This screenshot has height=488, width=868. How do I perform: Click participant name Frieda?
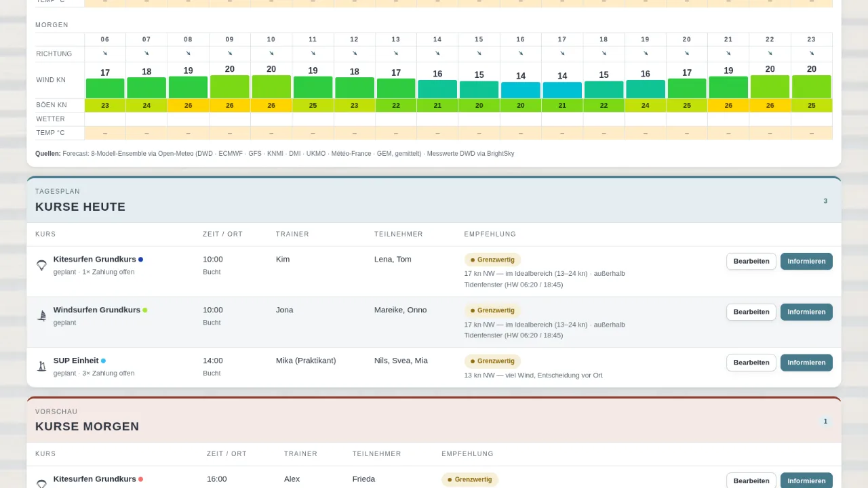point(363,479)
